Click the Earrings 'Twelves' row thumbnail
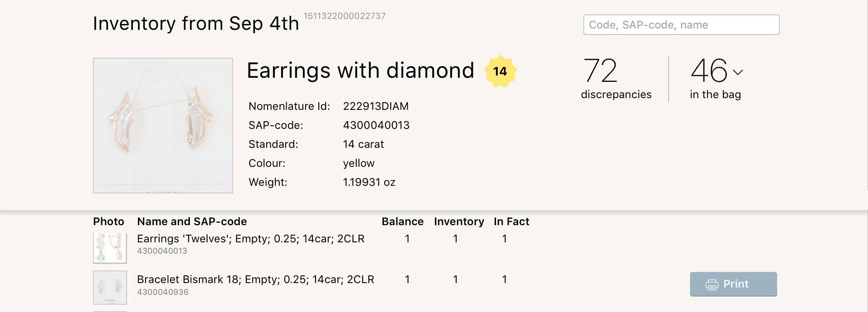Screen dimensions: 868x312 coord(110,248)
